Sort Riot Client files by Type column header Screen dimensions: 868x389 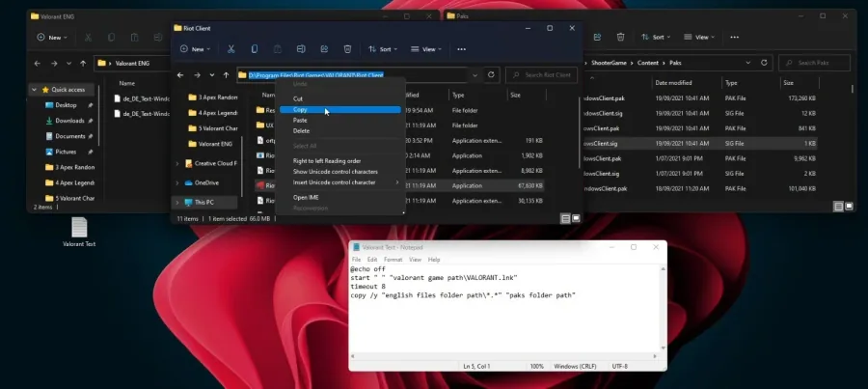click(458, 96)
